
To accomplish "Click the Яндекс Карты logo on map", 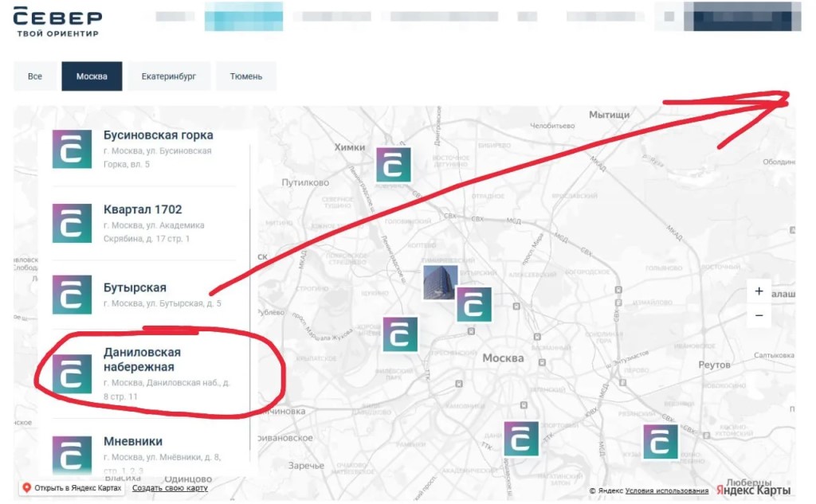I will [753, 490].
